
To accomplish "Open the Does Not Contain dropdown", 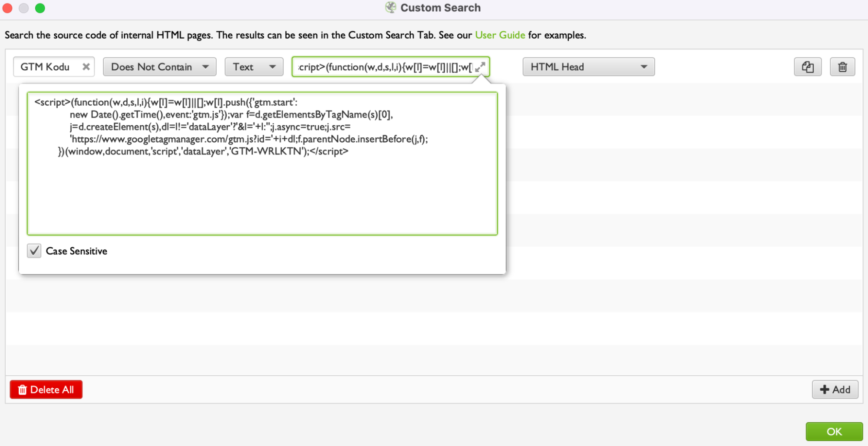I will [159, 67].
